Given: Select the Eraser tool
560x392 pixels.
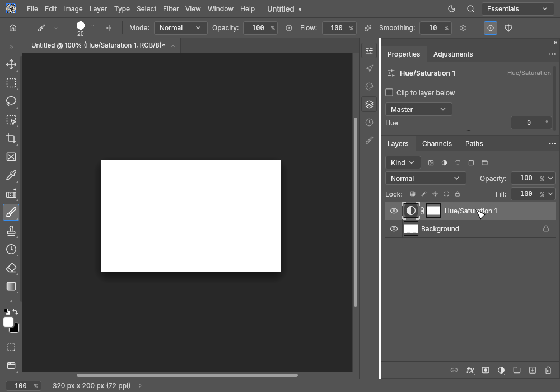Looking at the screenshot, I should (11, 268).
